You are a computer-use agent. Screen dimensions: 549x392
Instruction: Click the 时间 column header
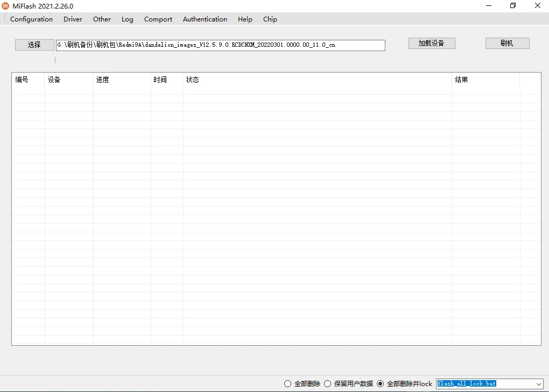(167, 80)
